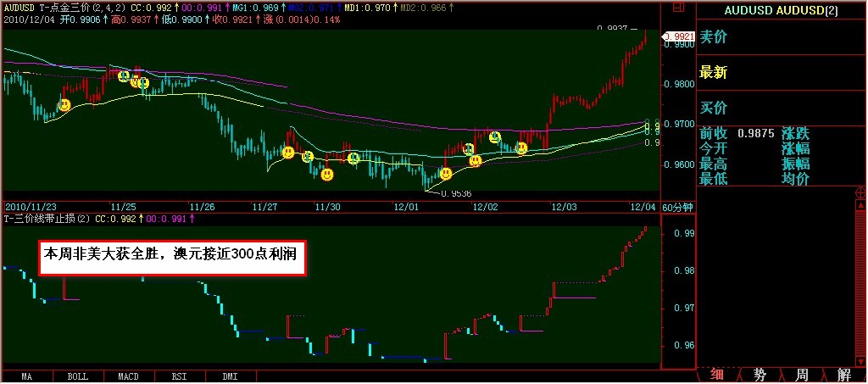The height and width of the screenshot is (384, 868).
Task: Click the MG2:0.971 indicator value
Action: pyautogui.click(x=311, y=8)
